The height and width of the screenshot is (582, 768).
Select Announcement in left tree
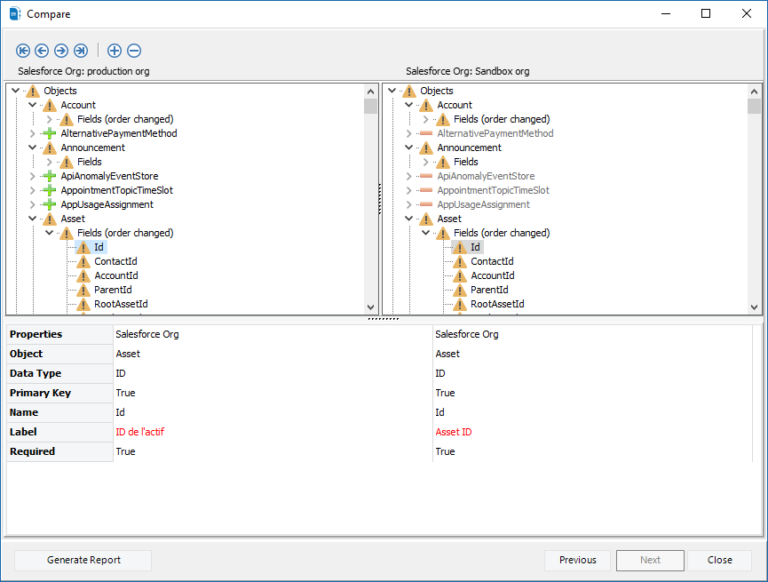coord(93,147)
